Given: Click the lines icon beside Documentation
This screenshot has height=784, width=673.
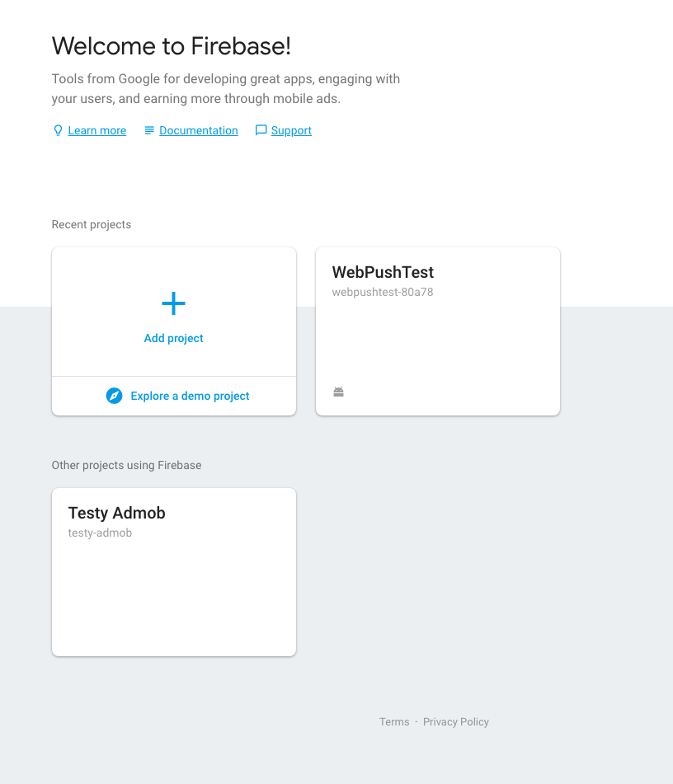Looking at the screenshot, I should (x=148, y=130).
